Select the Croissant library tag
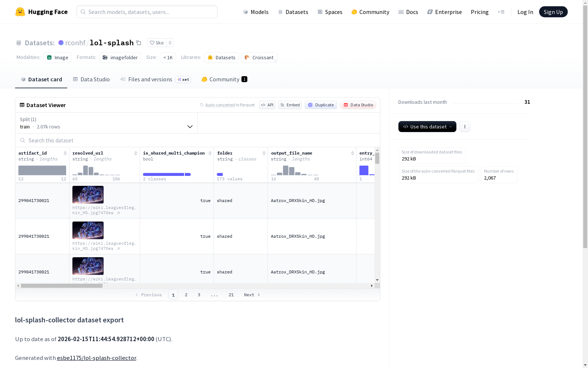Image resolution: width=588 pixels, height=368 pixels. point(259,57)
